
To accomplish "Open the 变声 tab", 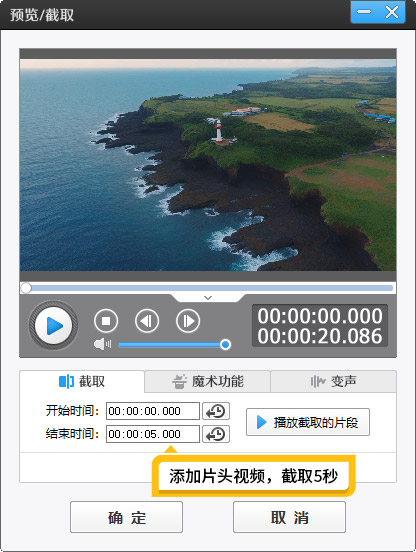I will [x=333, y=381].
